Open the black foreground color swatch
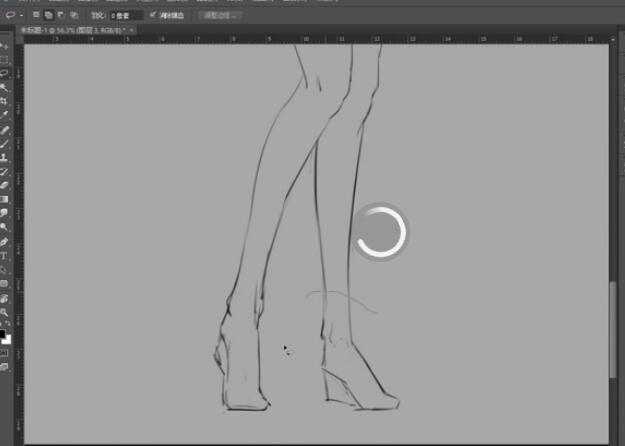The height and width of the screenshot is (446, 625). pyautogui.click(x=2, y=333)
